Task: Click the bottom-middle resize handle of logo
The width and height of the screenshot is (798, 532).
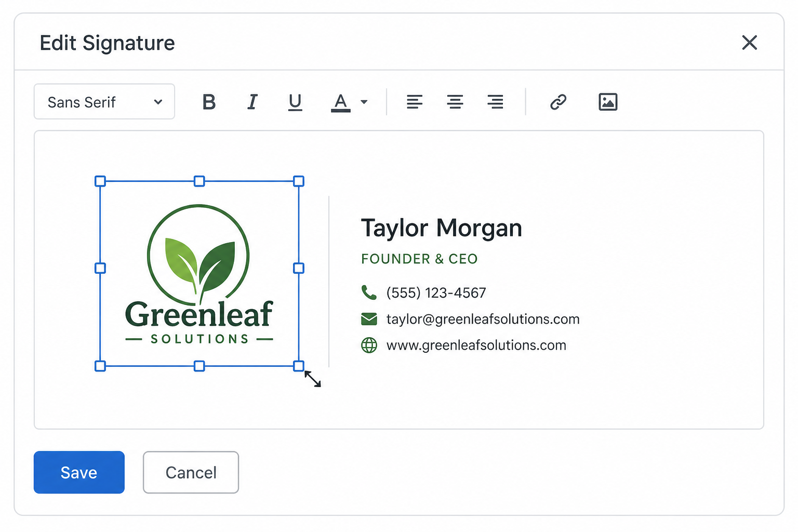Action: pos(199,366)
